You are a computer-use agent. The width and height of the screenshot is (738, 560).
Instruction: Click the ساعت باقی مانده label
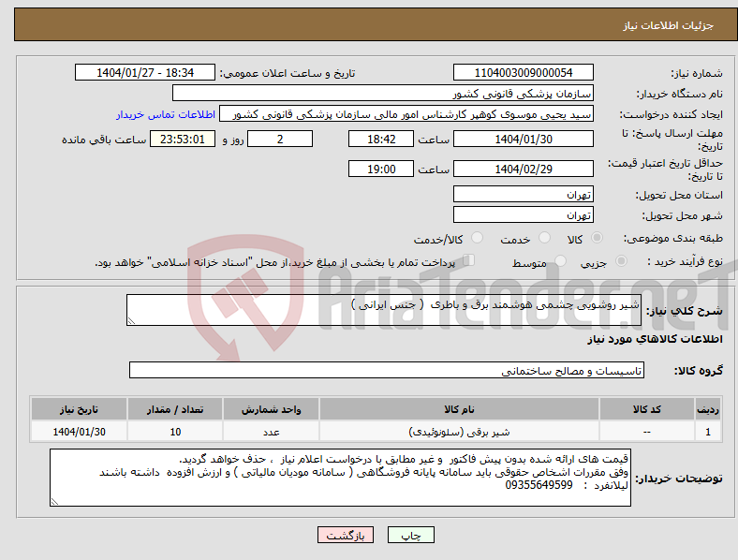[x=104, y=140]
